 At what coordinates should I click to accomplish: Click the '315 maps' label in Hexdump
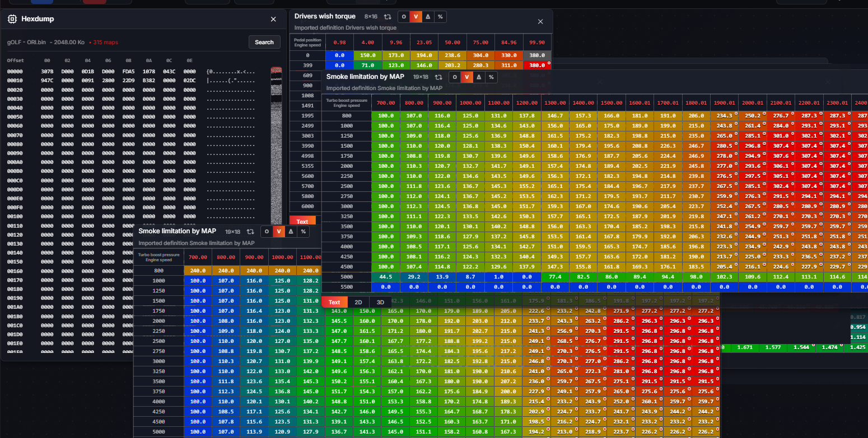point(106,43)
